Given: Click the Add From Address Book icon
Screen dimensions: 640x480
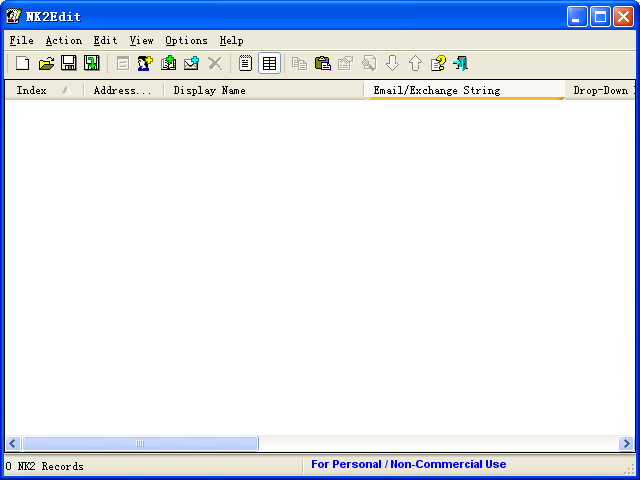Looking at the screenshot, I should tap(168, 63).
